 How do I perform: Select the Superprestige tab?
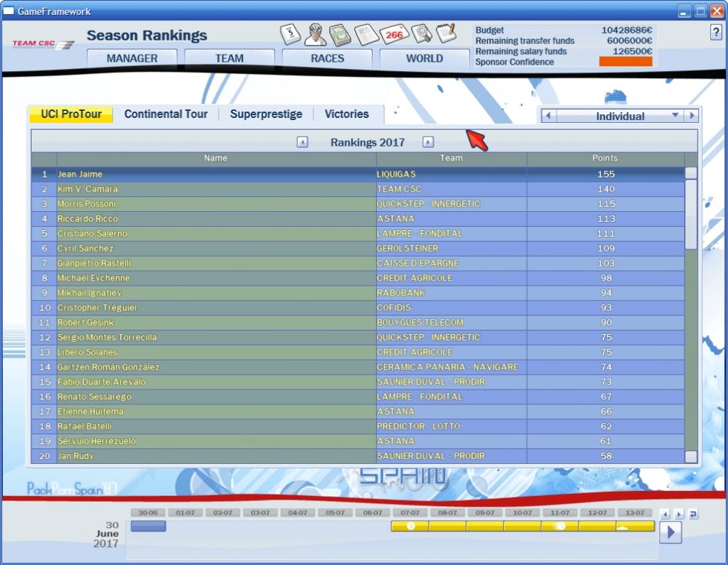coord(266,114)
